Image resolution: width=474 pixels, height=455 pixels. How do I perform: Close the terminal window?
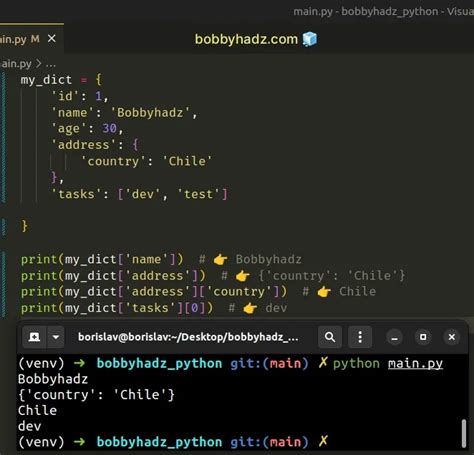click(x=452, y=337)
